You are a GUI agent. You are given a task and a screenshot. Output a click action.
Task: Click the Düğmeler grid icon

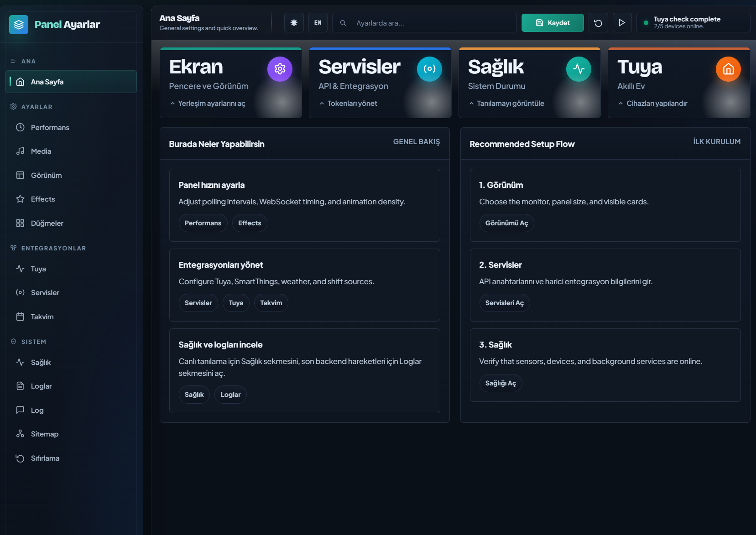click(20, 223)
